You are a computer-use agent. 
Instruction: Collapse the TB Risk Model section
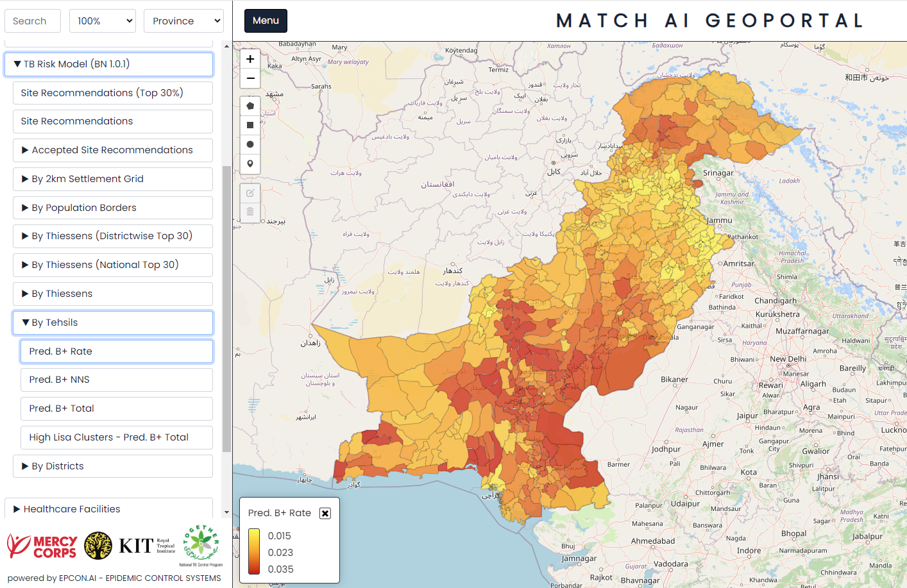109,64
